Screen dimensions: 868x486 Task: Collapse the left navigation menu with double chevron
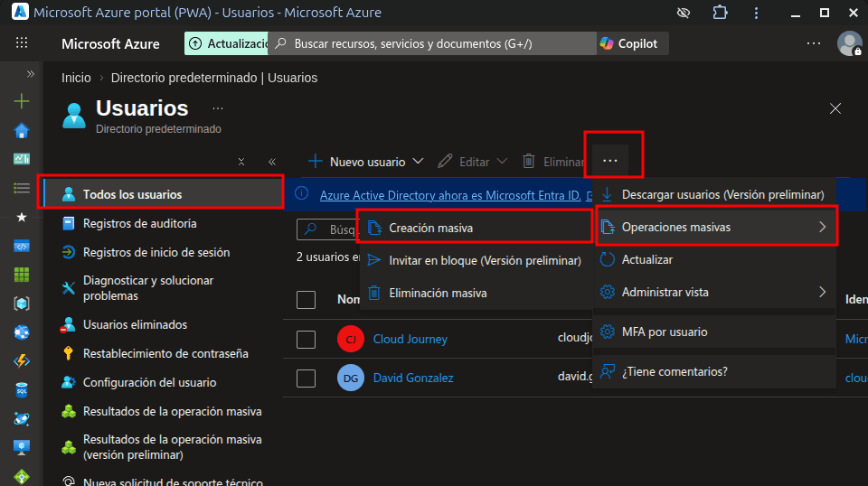pyautogui.click(x=272, y=162)
